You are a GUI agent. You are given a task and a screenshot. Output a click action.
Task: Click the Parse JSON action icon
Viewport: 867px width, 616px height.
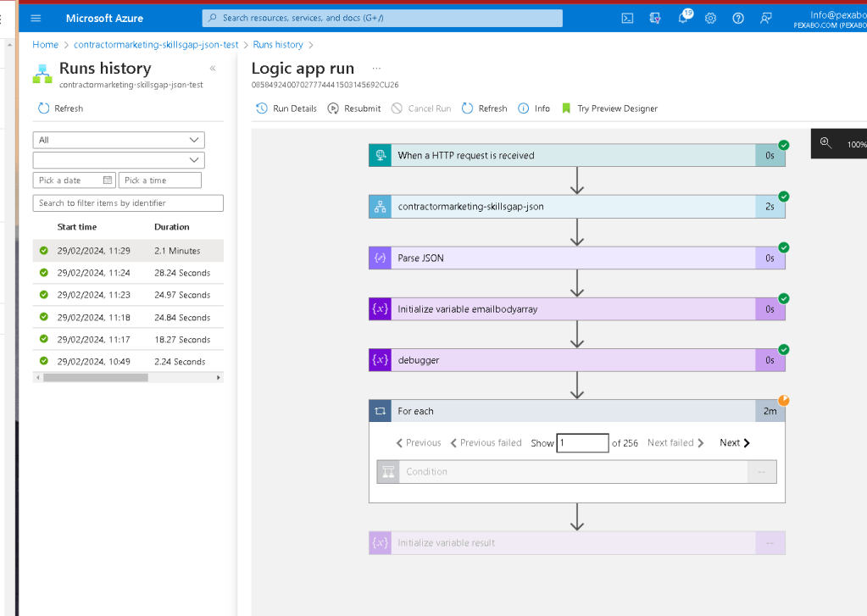[x=381, y=258]
